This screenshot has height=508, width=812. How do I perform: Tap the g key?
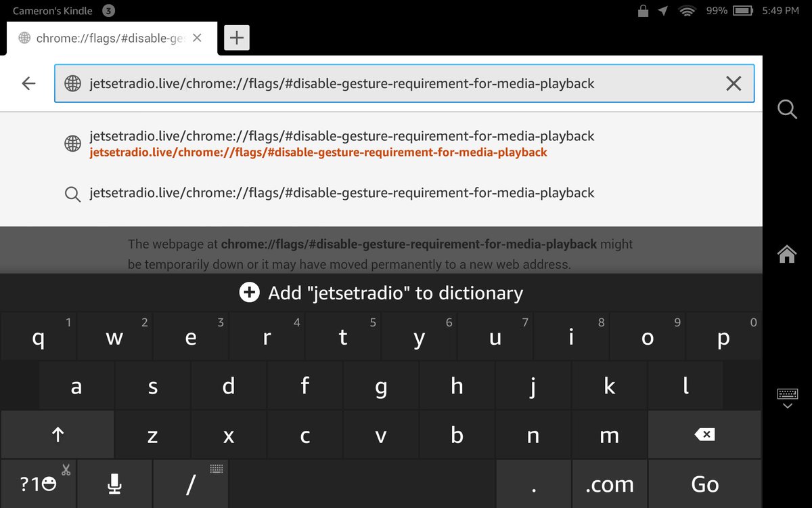pyautogui.click(x=381, y=386)
